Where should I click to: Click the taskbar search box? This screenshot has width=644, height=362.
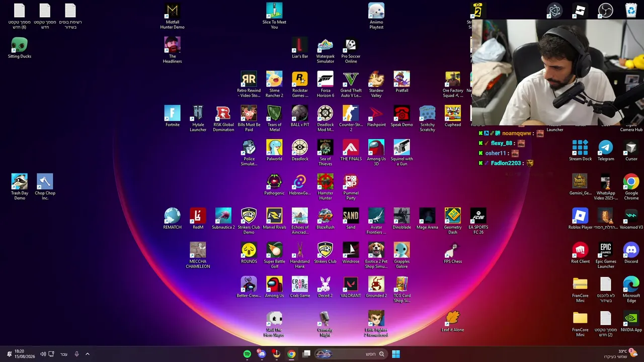(x=350, y=354)
